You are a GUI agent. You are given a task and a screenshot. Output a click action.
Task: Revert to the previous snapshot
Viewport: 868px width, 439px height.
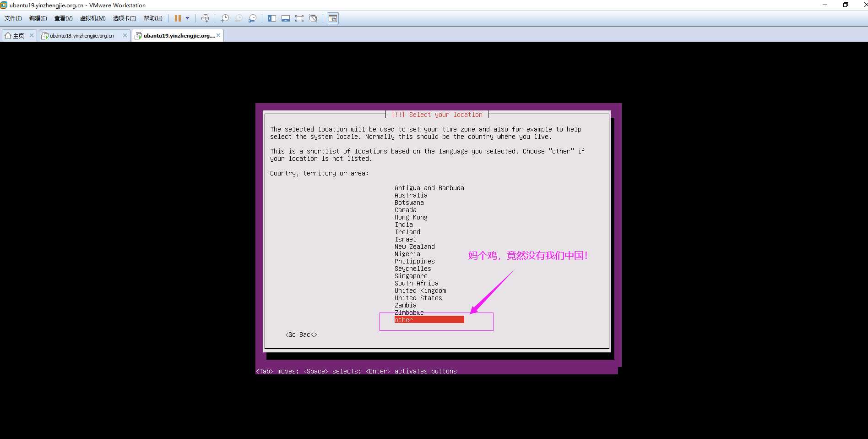click(x=239, y=18)
